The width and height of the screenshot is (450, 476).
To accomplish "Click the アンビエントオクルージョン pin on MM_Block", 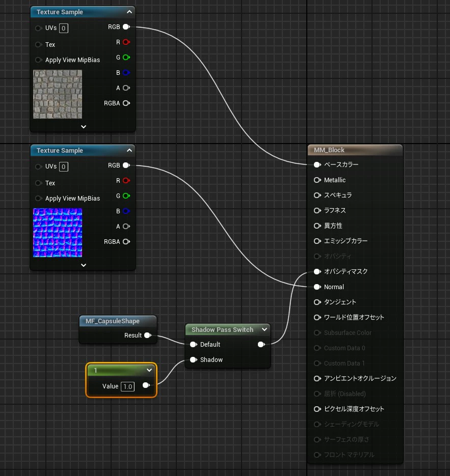I will (x=317, y=379).
